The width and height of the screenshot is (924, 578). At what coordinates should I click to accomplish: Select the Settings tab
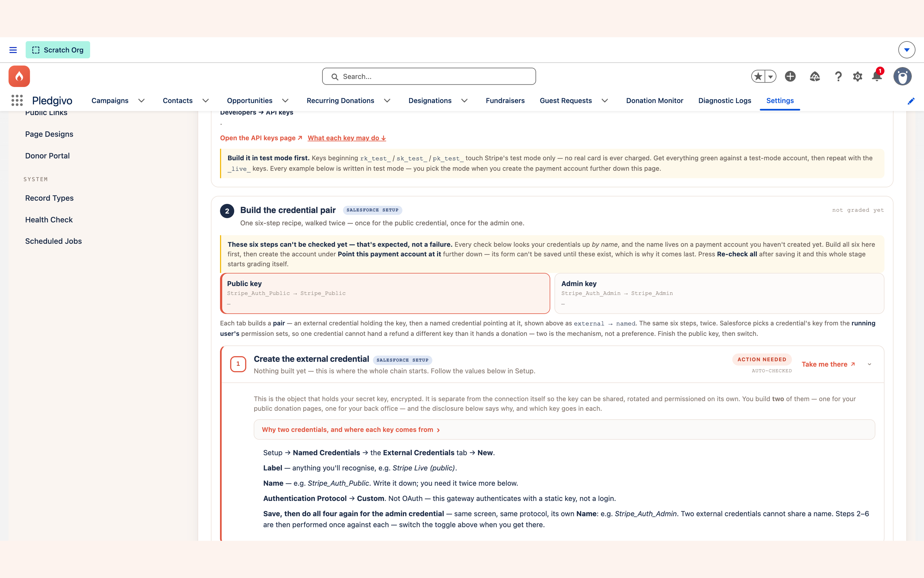pos(780,101)
